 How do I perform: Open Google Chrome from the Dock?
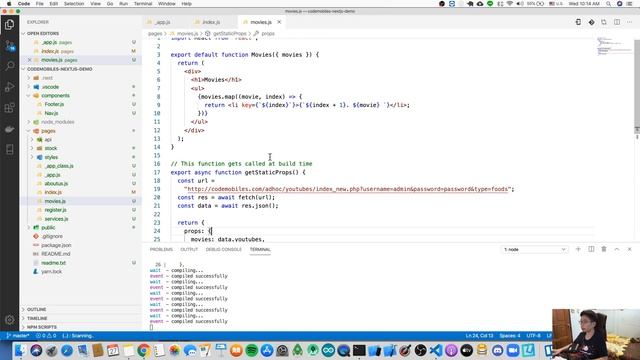coord(143,350)
